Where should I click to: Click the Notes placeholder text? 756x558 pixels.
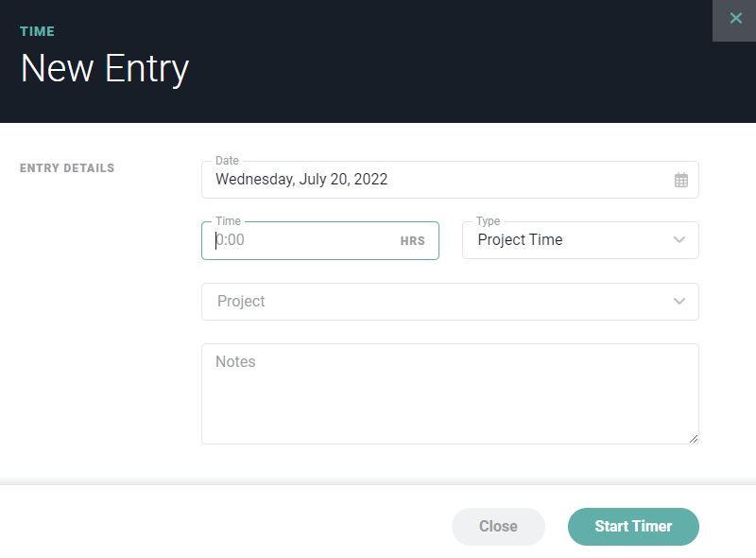pos(235,362)
